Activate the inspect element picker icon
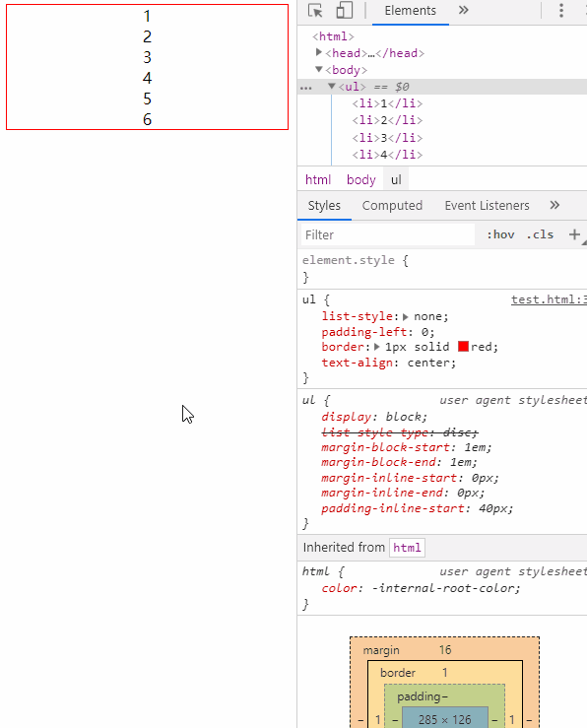The image size is (587, 728). tap(315, 10)
